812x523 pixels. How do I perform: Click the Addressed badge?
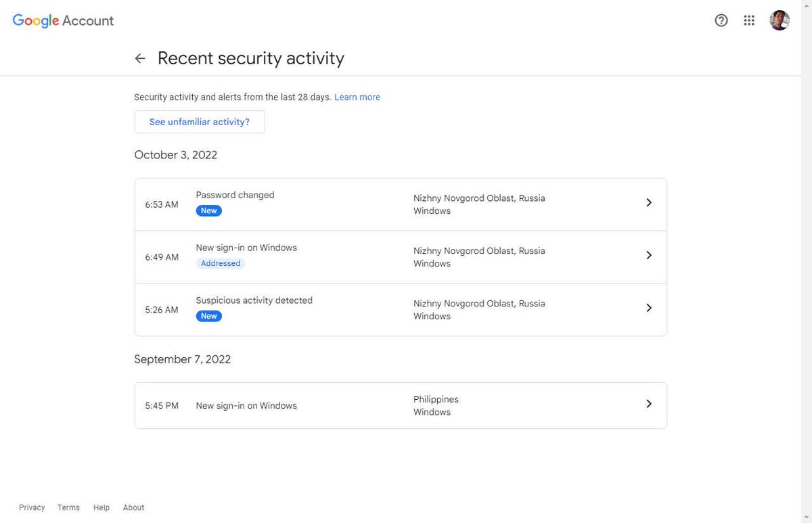click(x=221, y=263)
